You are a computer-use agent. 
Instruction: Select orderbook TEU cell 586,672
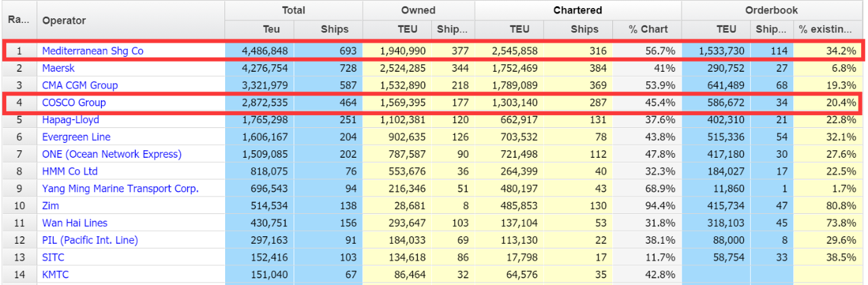[x=716, y=103]
